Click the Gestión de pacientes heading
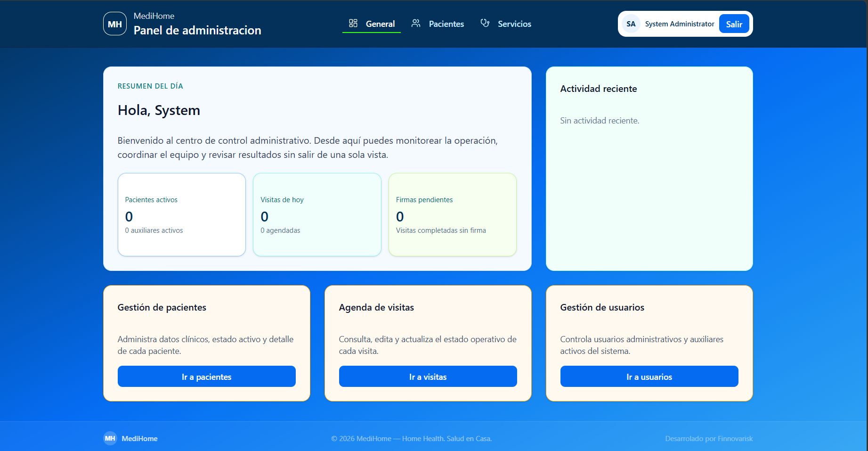 162,307
